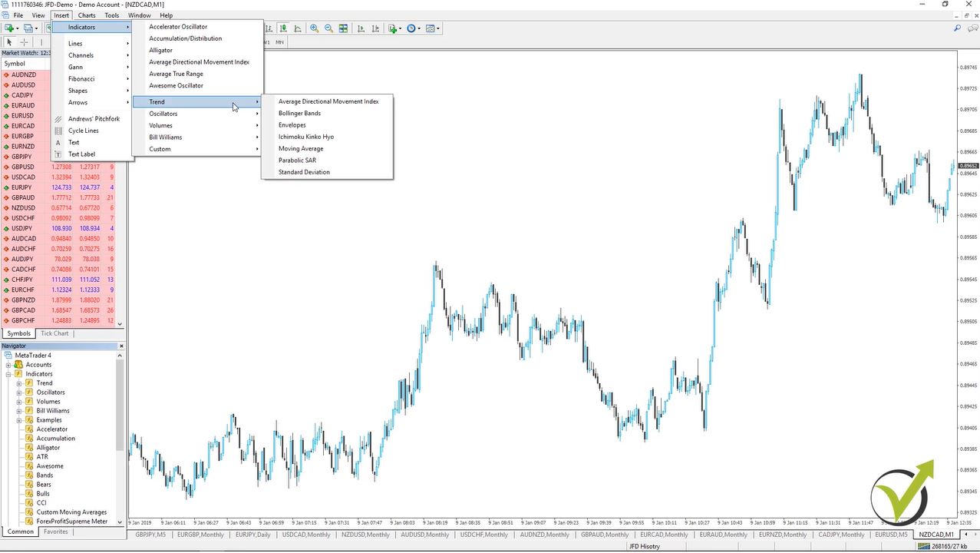Open the Periodicity clock dropdown arrow
The height and width of the screenshot is (553, 980).
click(420, 28)
